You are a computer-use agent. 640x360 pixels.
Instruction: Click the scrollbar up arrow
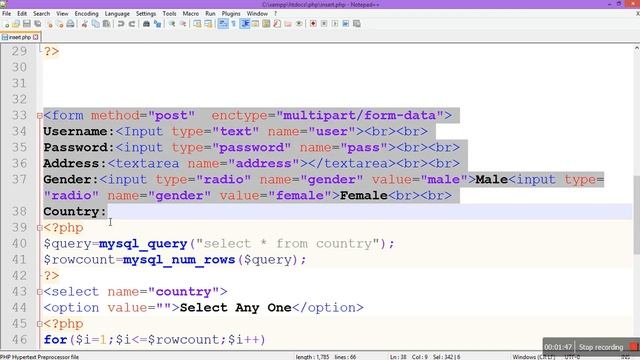636,48
